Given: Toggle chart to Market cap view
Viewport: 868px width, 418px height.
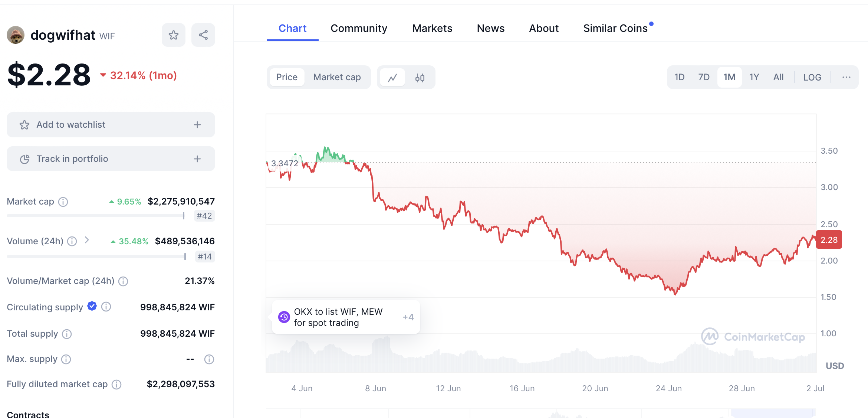Looking at the screenshot, I should (x=337, y=77).
